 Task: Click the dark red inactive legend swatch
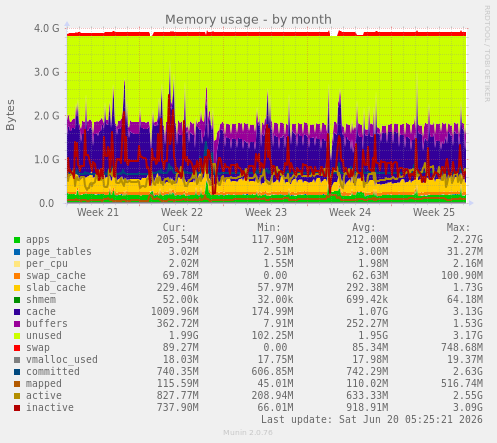point(17,408)
